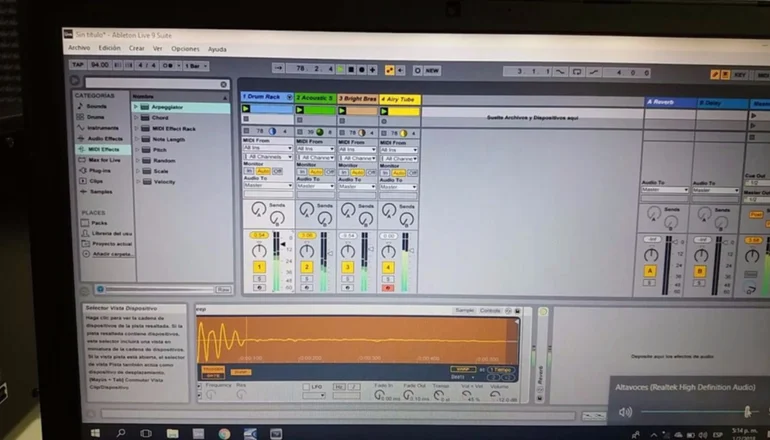Image resolution: width=770 pixels, height=440 pixels.
Task: Toggle track 3 activator button
Action: pyautogui.click(x=348, y=268)
